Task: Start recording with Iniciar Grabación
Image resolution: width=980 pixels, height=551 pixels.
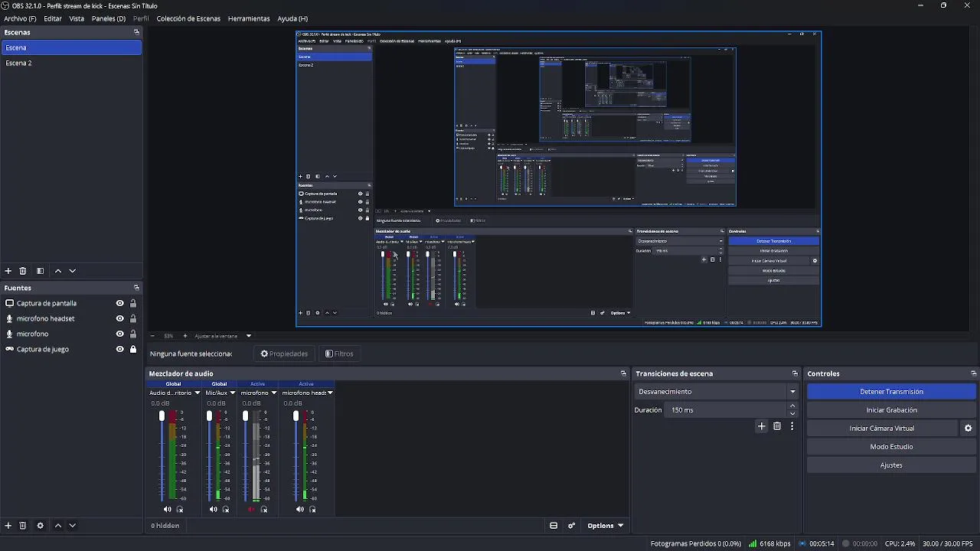Action: [891, 410]
